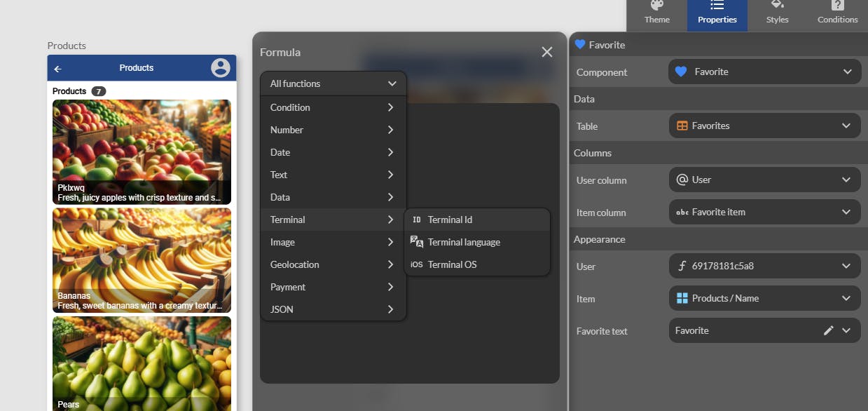This screenshot has height=411, width=868.
Task: Expand the Data functions submenu
Action: [x=333, y=197]
